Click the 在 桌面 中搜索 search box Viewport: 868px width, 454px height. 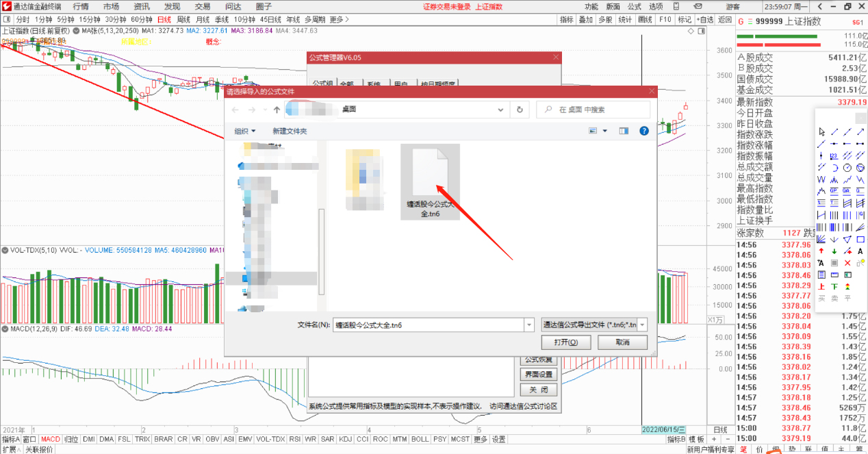point(593,110)
